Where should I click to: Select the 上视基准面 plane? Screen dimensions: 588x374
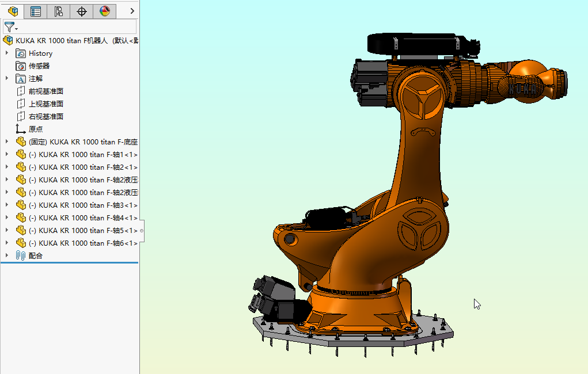46,104
